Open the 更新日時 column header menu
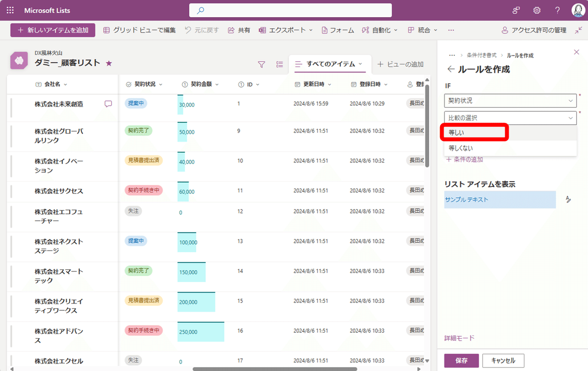 pyautogui.click(x=313, y=84)
